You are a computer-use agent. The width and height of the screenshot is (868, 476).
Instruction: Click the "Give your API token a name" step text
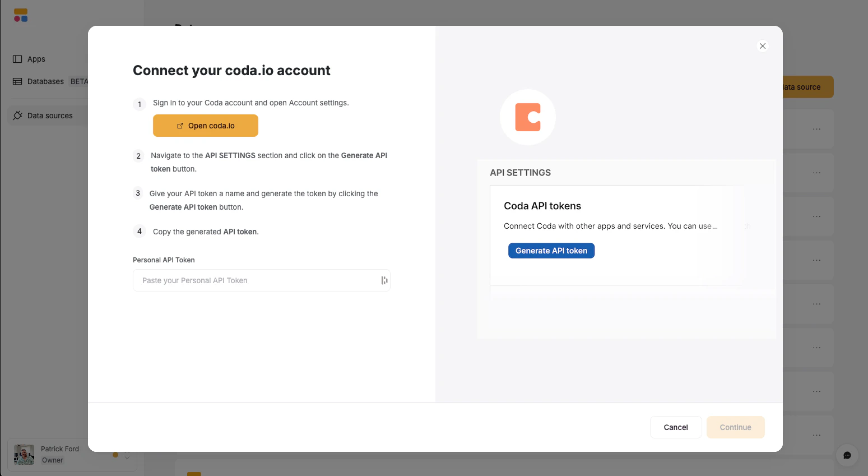coord(264,200)
